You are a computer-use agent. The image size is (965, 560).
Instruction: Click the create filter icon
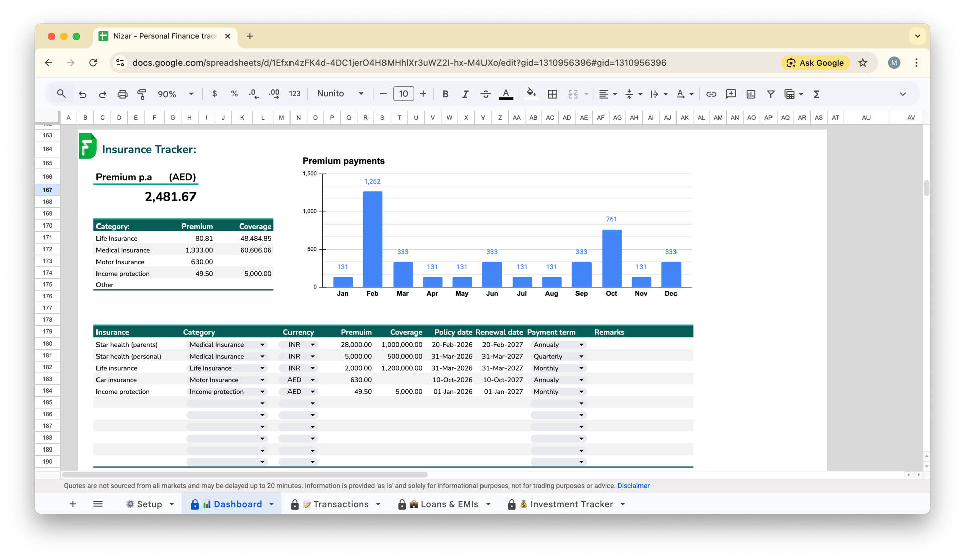pos(770,94)
